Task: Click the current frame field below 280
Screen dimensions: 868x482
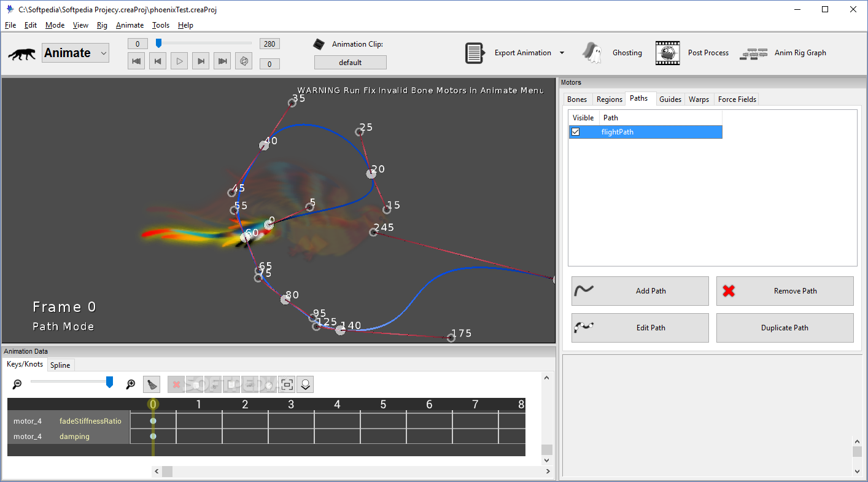Action: click(269, 64)
